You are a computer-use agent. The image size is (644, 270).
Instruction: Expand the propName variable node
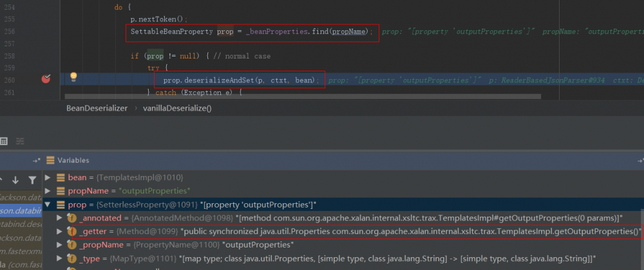point(48,191)
